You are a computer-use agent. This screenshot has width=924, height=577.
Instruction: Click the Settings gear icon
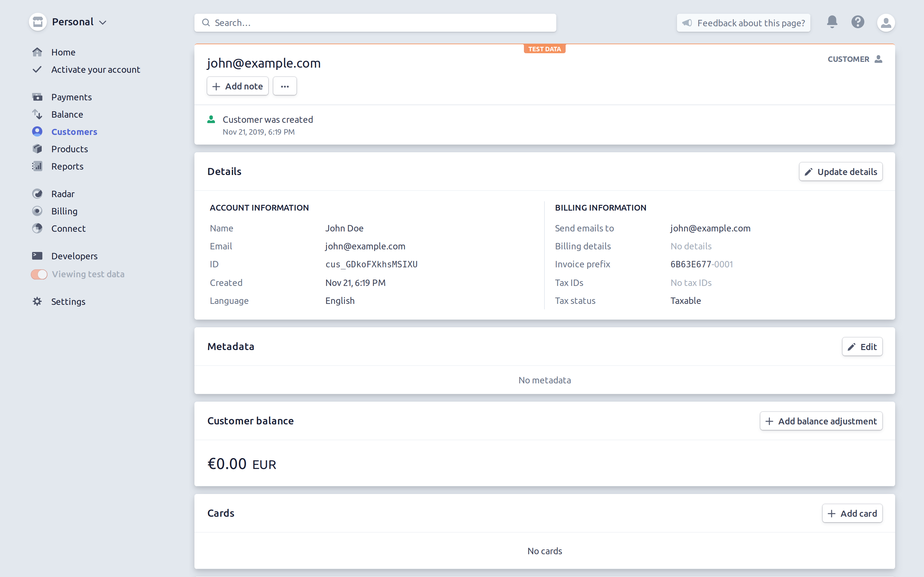coord(37,301)
